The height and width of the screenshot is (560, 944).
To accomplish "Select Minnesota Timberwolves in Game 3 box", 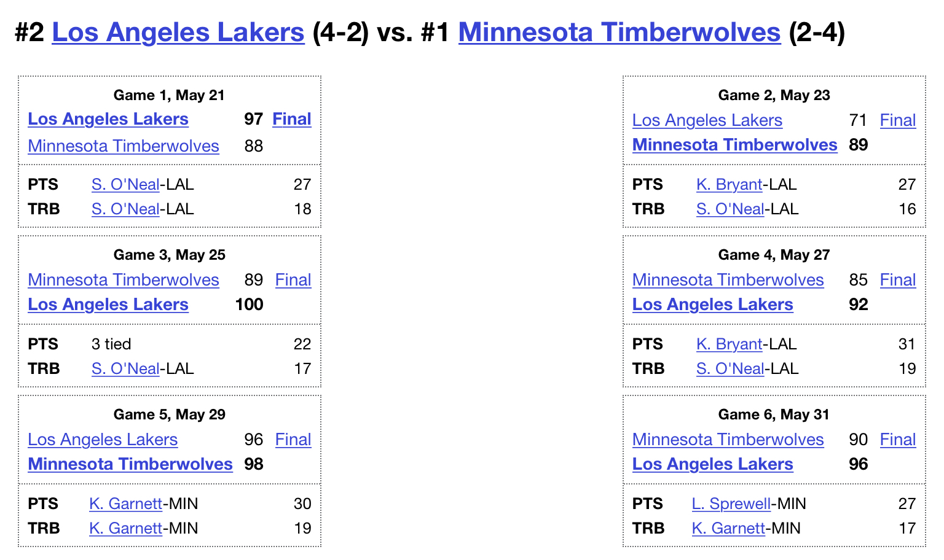I will (124, 280).
